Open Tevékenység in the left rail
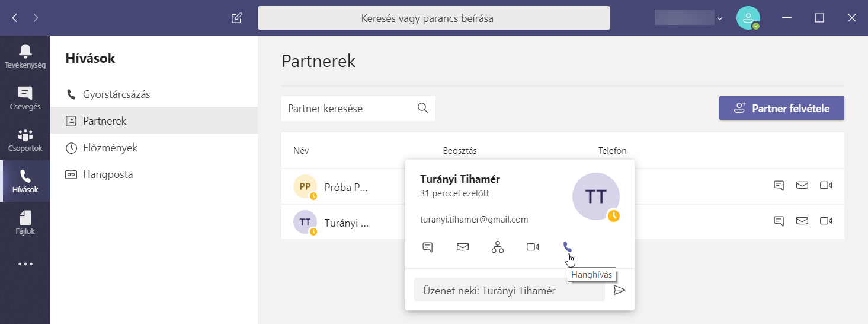 click(25, 56)
